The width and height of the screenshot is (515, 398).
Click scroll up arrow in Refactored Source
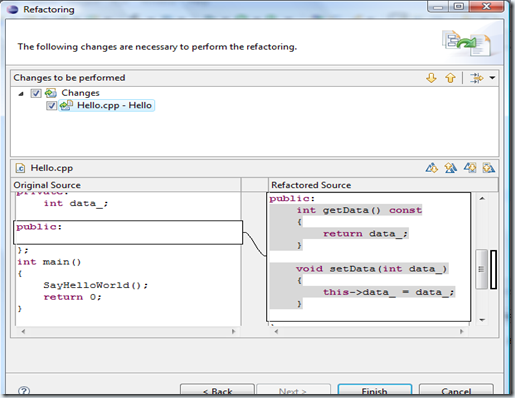[x=482, y=199]
